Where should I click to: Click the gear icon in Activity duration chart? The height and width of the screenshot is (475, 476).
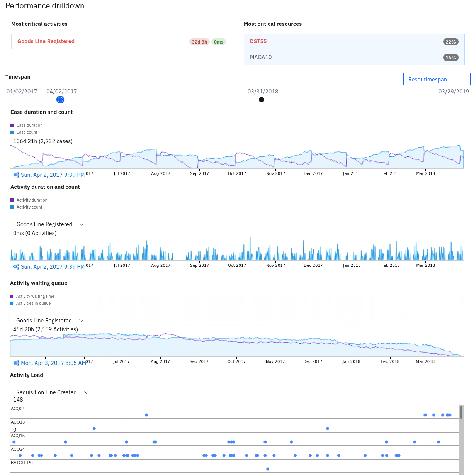click(16, 266)
